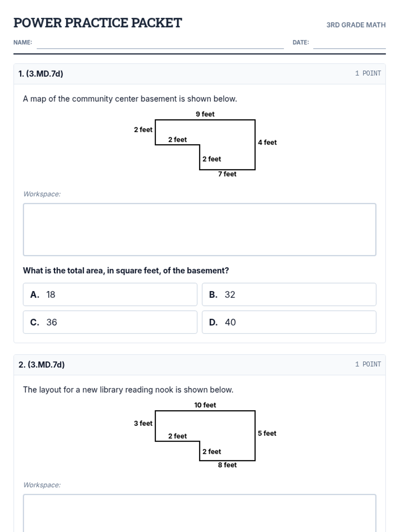Select the question 1 header (3.MD.7d)

(41, 74)
